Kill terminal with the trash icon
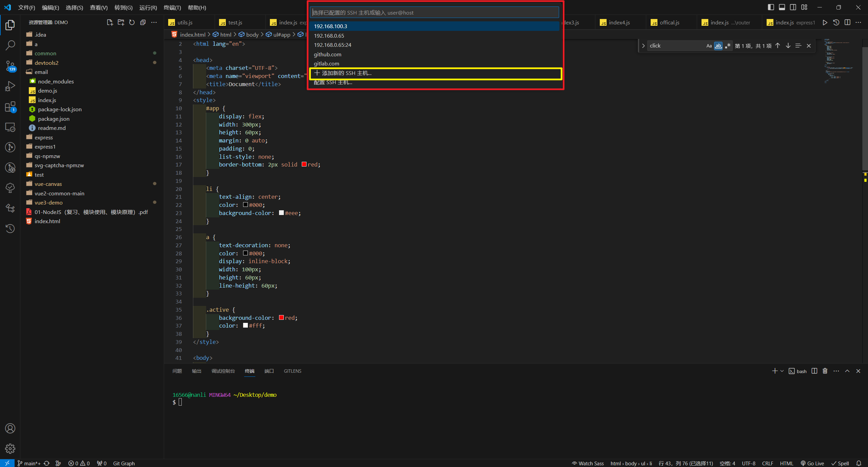The image size is (868, 467). (825, 371)
